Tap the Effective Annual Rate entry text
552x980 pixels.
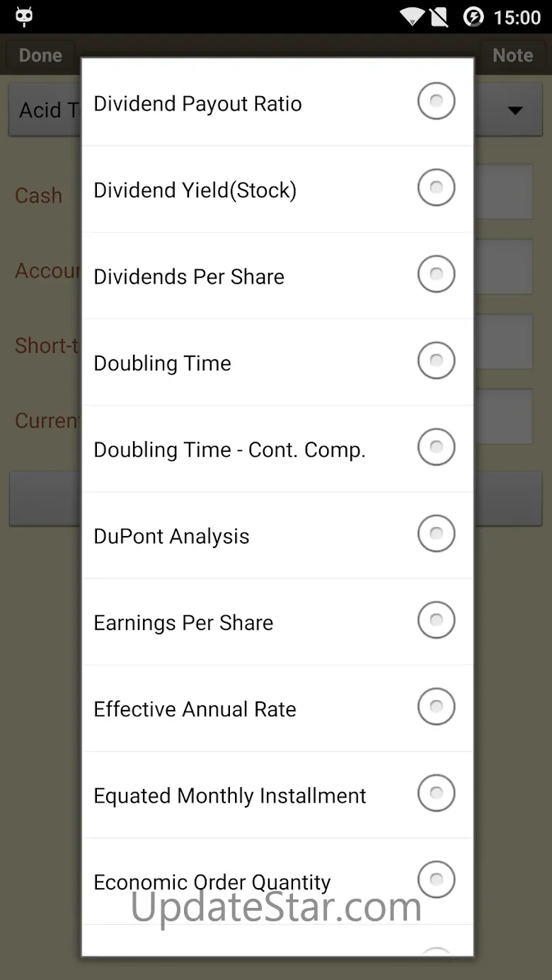point(195,709)
